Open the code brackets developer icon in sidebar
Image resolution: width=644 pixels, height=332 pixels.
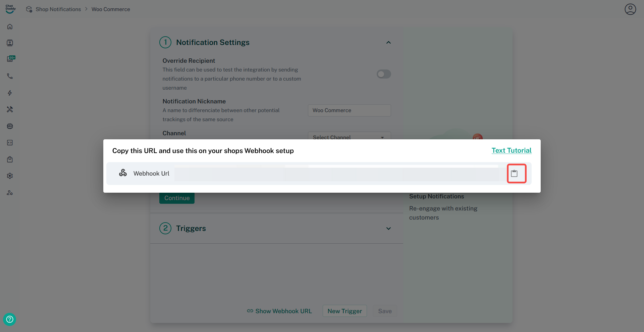10,143
